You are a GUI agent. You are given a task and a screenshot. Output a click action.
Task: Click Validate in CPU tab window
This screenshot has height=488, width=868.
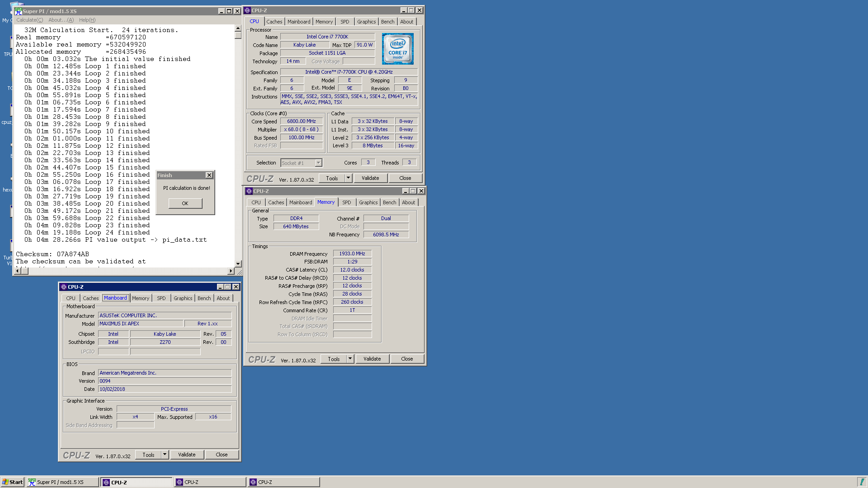[x=370, y=178]
